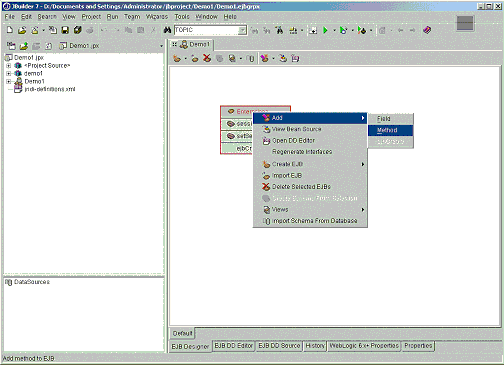Open the File menu
The image size is (504, 365).
(10, 17)
